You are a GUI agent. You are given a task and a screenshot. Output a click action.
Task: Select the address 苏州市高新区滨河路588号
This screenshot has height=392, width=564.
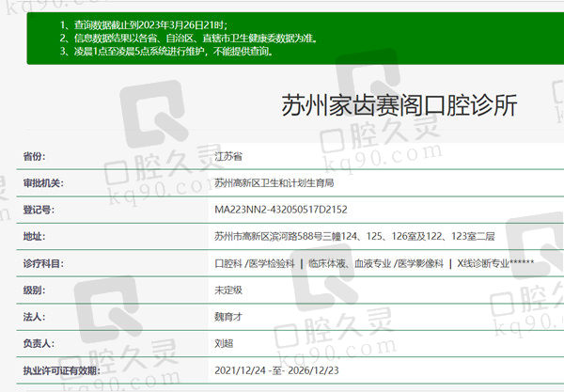[354, 236]
